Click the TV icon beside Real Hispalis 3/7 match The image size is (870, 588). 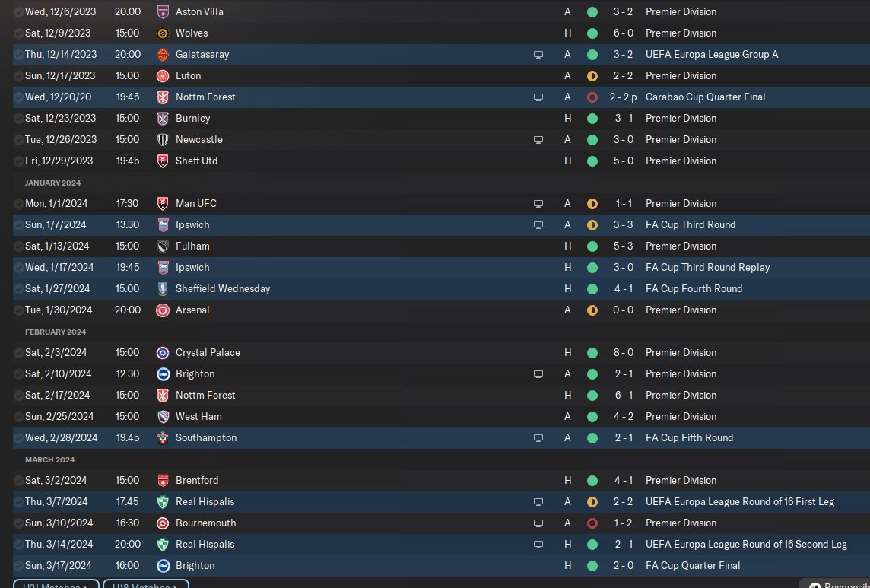[538, 502]
